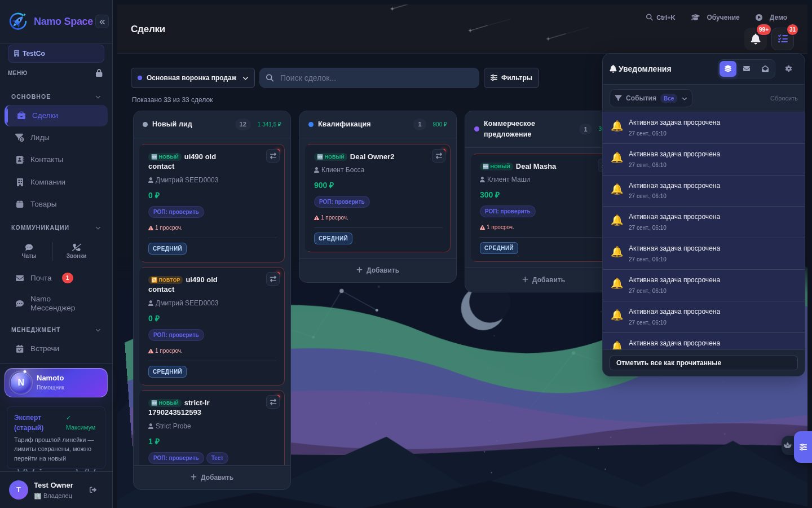Viewport: 812px width, 508px height.
Task: Click the swap icon on strict-lr card
Action: [273, 402]
